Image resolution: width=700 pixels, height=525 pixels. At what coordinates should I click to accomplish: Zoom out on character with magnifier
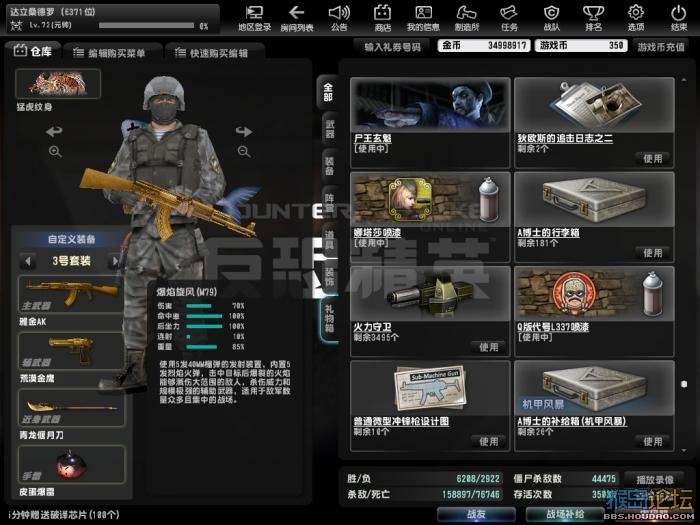pos(244,152)
